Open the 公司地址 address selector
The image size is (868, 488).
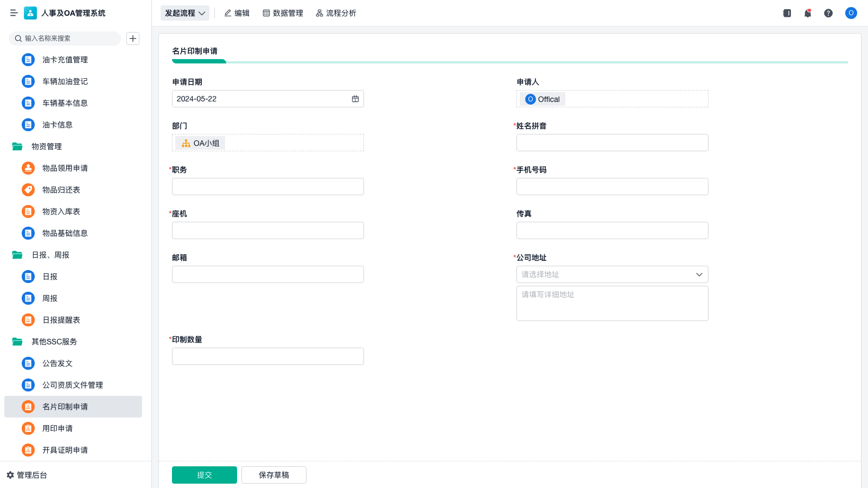point(612,274)
